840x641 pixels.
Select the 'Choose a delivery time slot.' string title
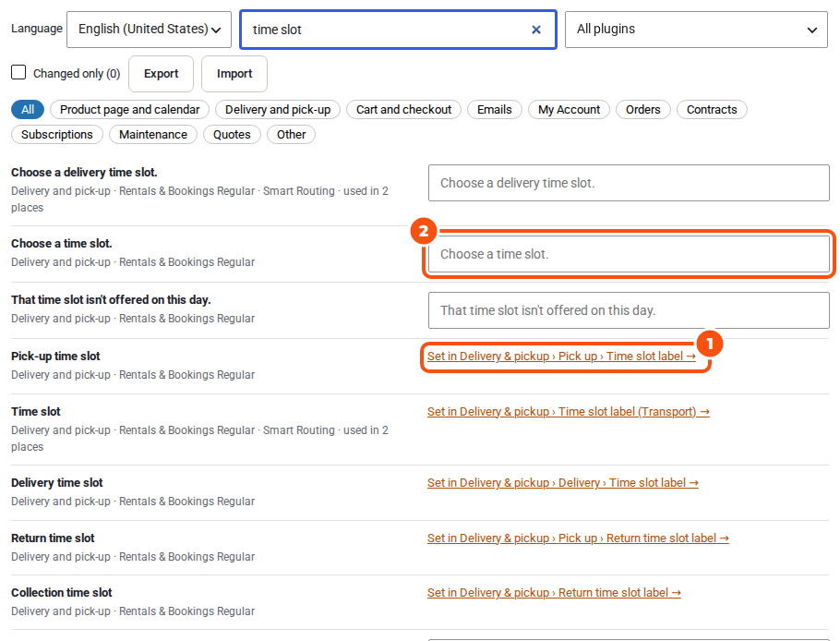84,172
